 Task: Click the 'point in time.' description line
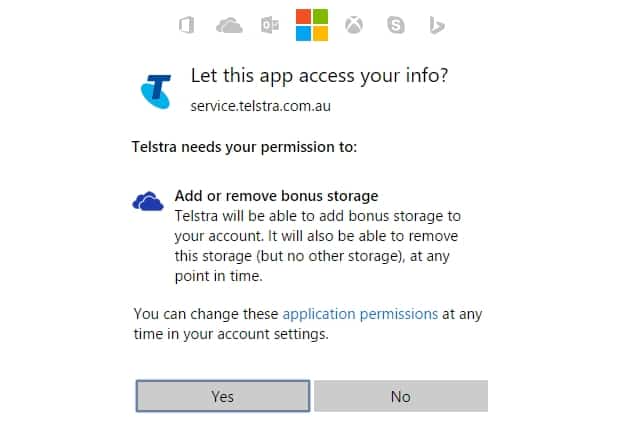[x=219, y=276]
